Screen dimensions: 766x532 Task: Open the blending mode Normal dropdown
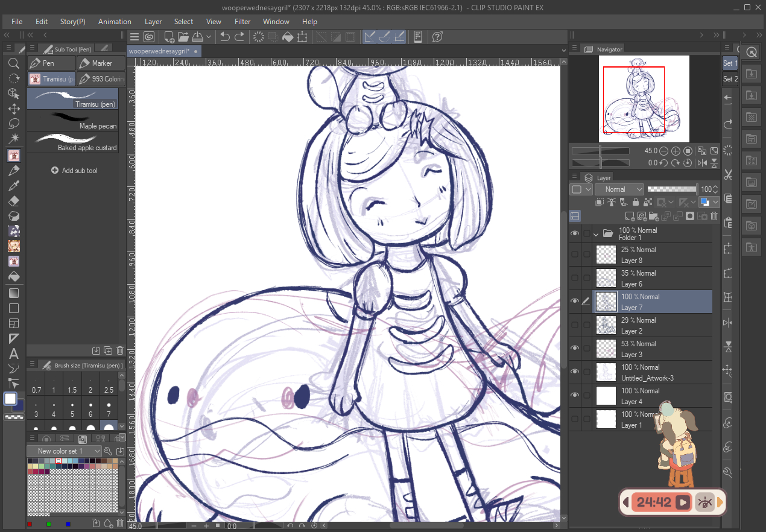[x=619, y=189]
